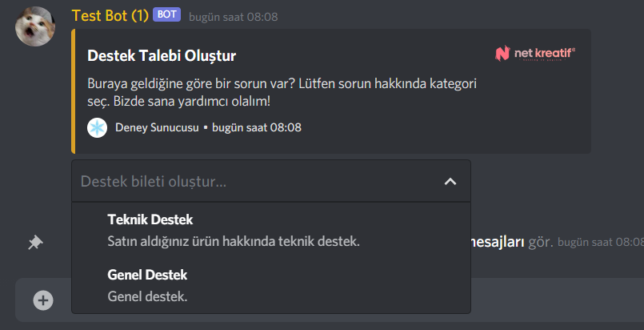Viewport: 644px width, 330px height.
Task: Click the embed description text
Action: [x=282, y=92]
